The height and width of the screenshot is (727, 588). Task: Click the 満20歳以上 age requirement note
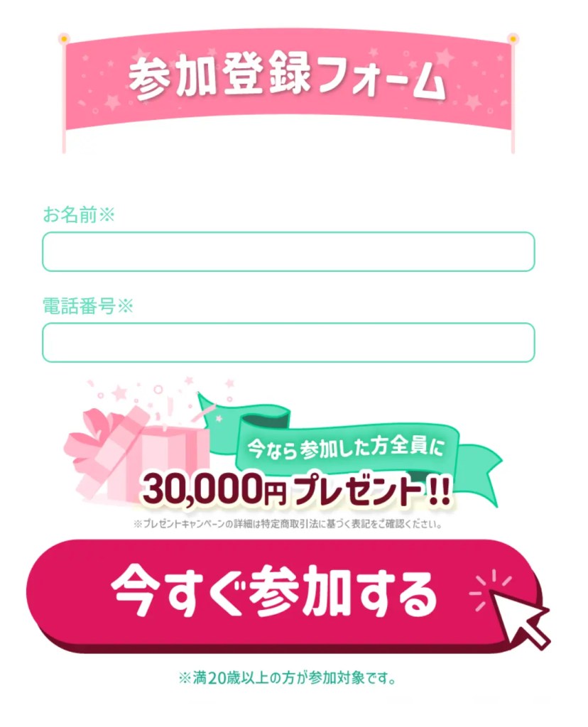(x=288, y=678)
